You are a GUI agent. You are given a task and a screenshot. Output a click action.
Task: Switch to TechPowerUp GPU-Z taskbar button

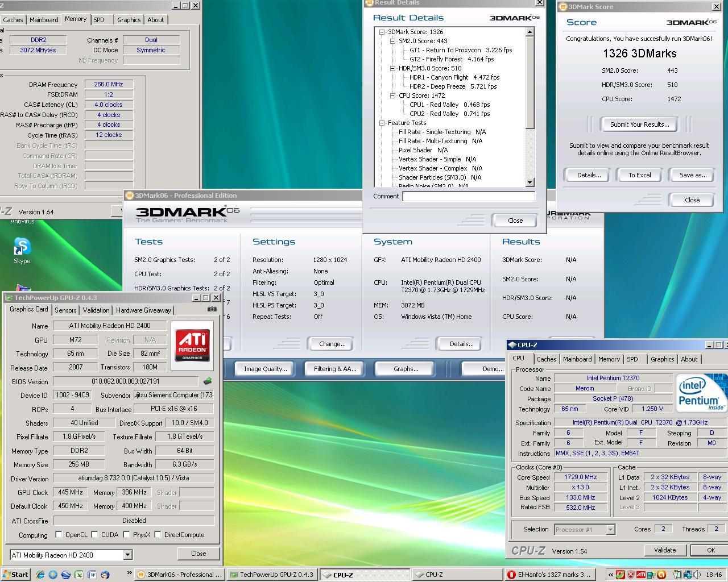[x=272, y=575]
